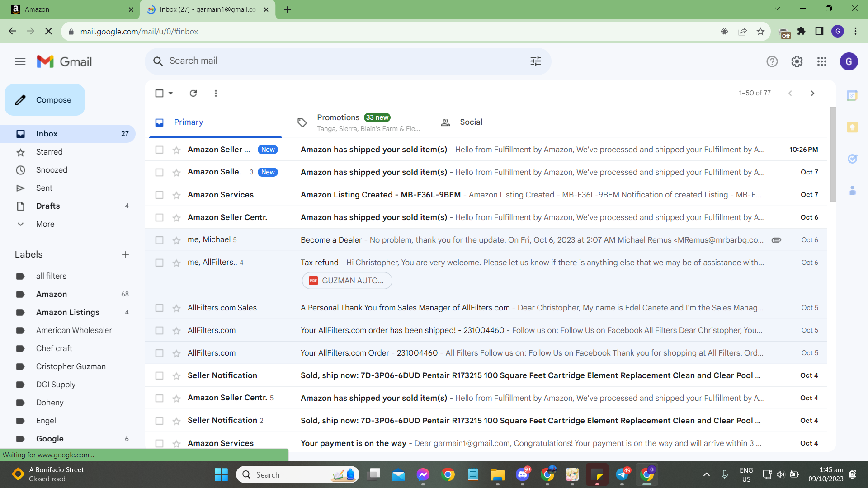Select the 10:26 PM Amazon Seller email checkbox
868x488 pixels.
tap(159, 150)
